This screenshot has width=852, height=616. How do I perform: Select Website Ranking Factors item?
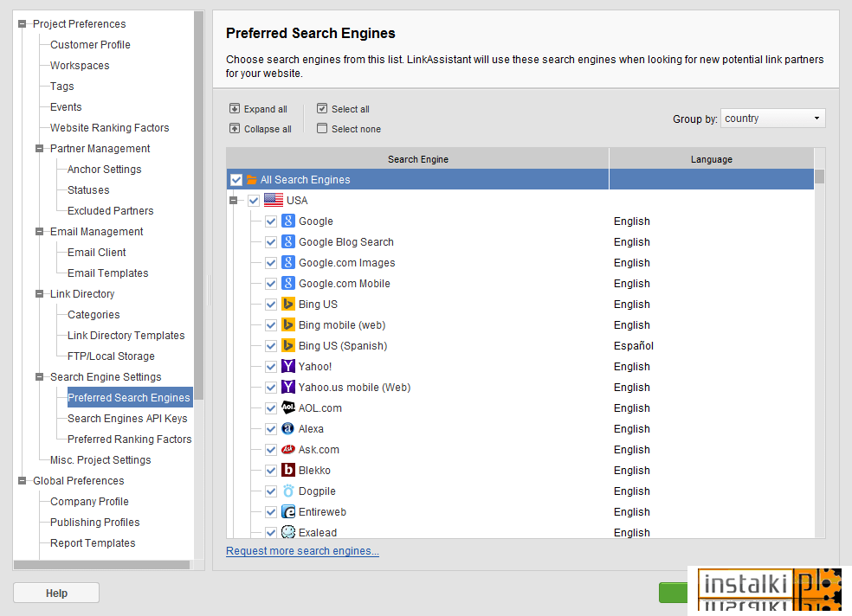(110, 127)
